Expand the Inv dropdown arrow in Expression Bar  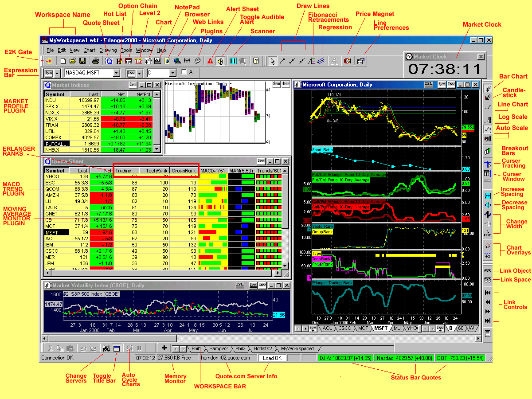click(140, 73)
